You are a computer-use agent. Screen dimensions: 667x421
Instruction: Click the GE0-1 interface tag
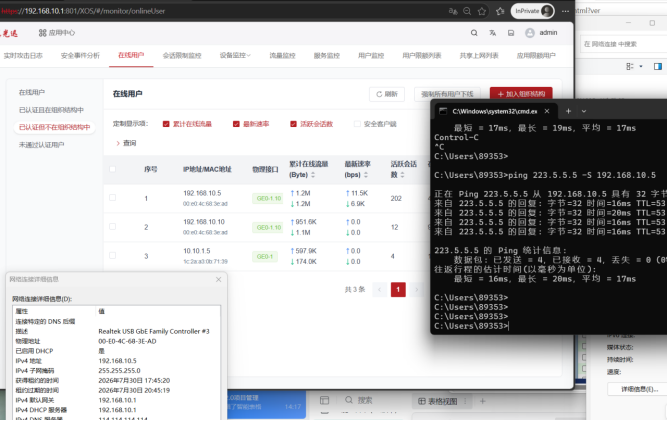coord(265,256)
